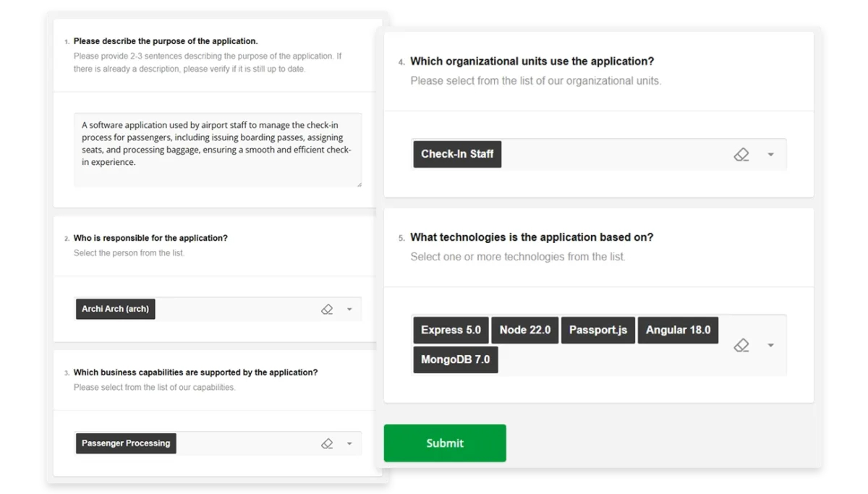This screenshot has width=868, height=494.
Task: Clear the responsible person field with eraser icon
Action: pos(327,310)
